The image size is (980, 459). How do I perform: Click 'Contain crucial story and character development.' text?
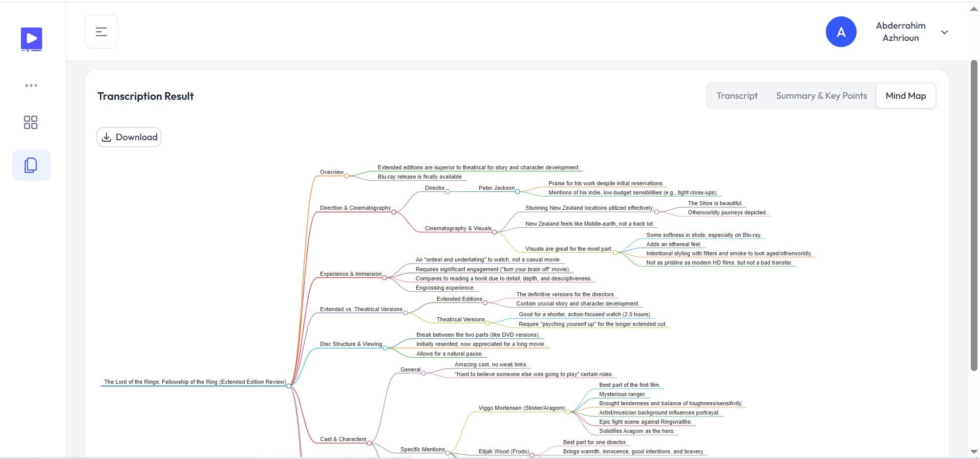click(x=578, y=303)
